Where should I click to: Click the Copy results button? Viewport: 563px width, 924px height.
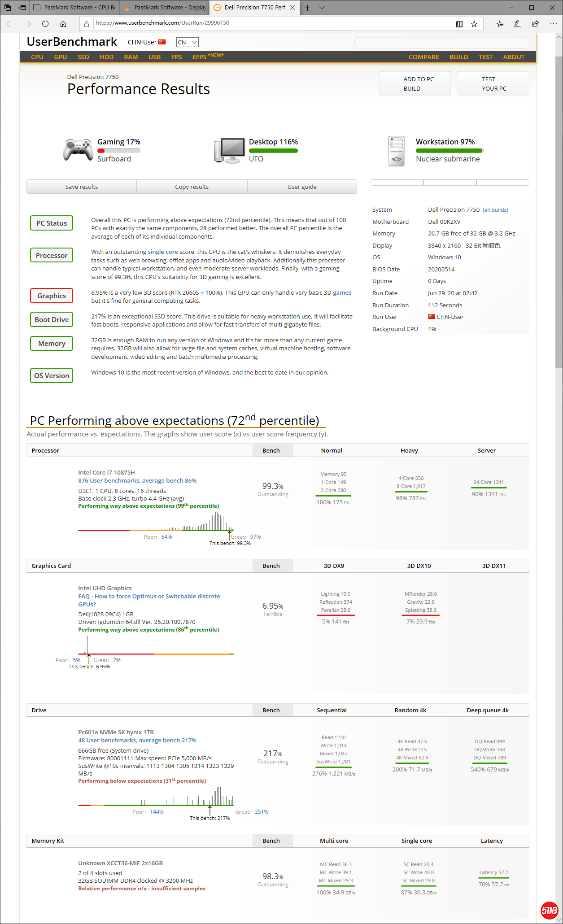(192, 187)
